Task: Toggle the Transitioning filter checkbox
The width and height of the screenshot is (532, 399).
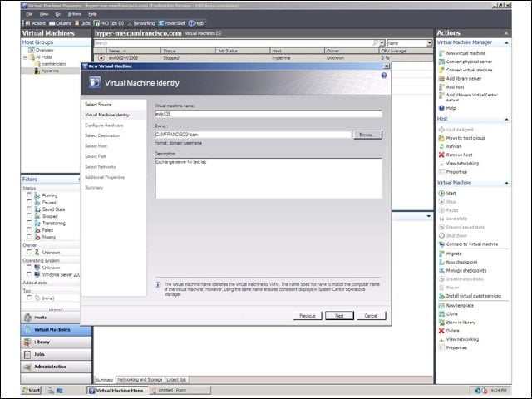Action: [29, 223]
